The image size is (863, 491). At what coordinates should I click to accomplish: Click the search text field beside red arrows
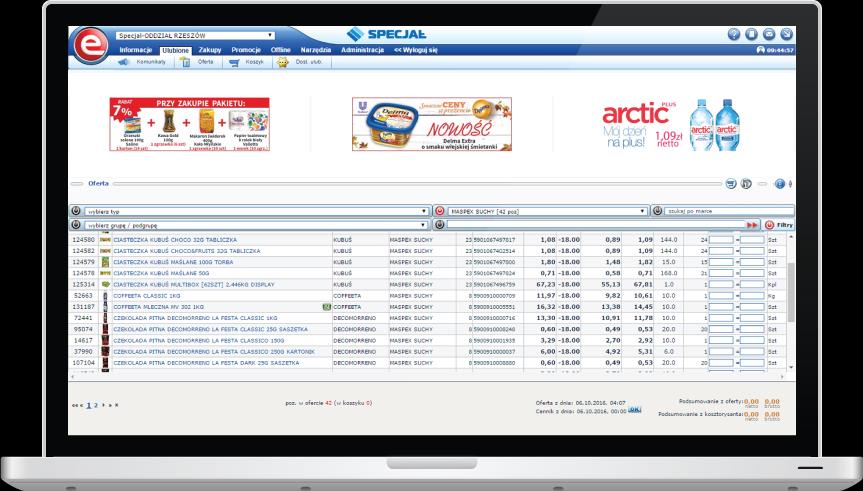point(596,225)
